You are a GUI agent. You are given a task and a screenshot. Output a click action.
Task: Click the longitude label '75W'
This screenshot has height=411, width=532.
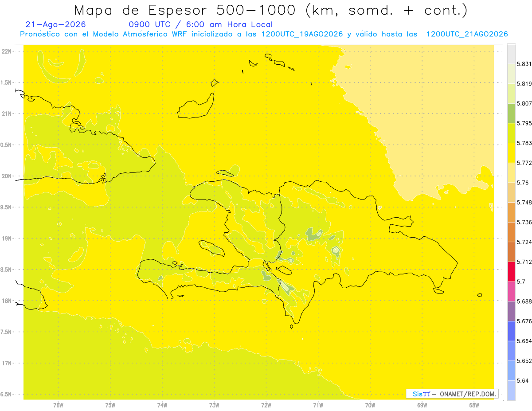pyautogui.click(x=110, y=405)
